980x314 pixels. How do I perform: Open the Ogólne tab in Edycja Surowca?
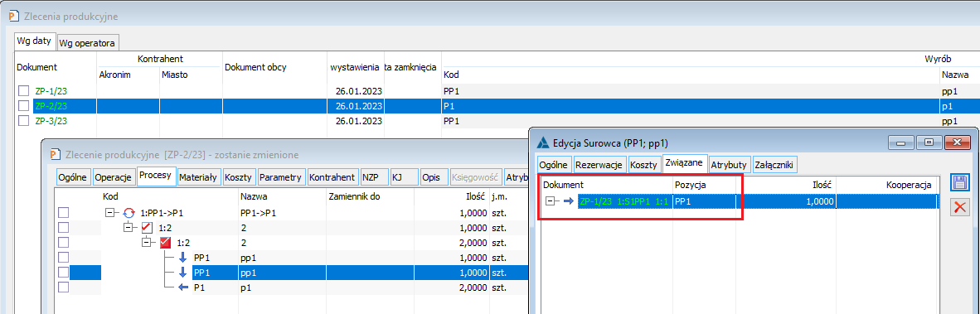click(554, 165)
